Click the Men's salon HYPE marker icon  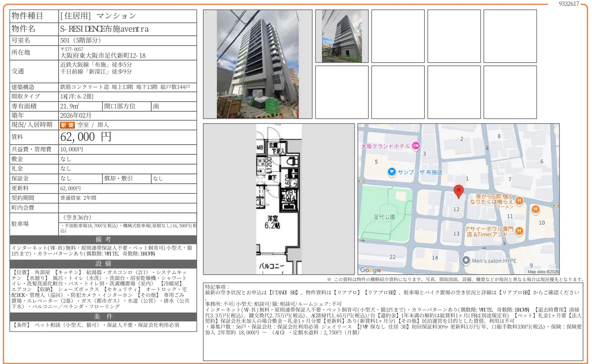click(x=466, y=260)
